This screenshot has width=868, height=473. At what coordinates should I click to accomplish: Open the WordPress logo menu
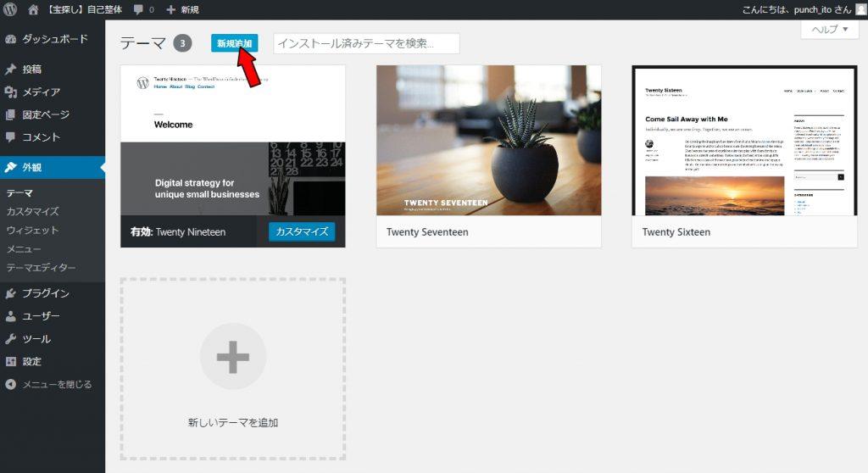[x=10, y=9]
